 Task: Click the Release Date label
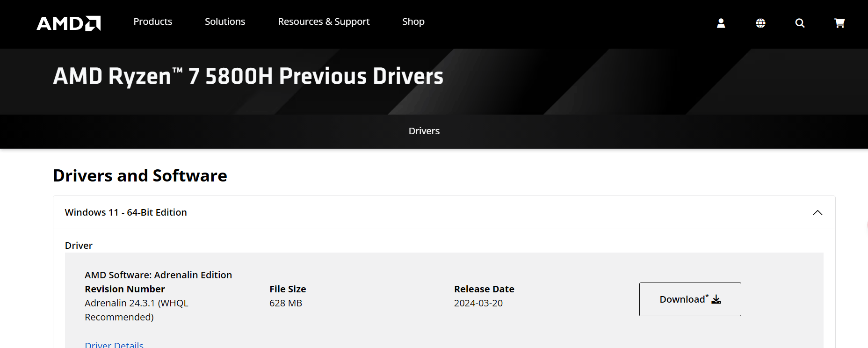click(x=484, y=289)
